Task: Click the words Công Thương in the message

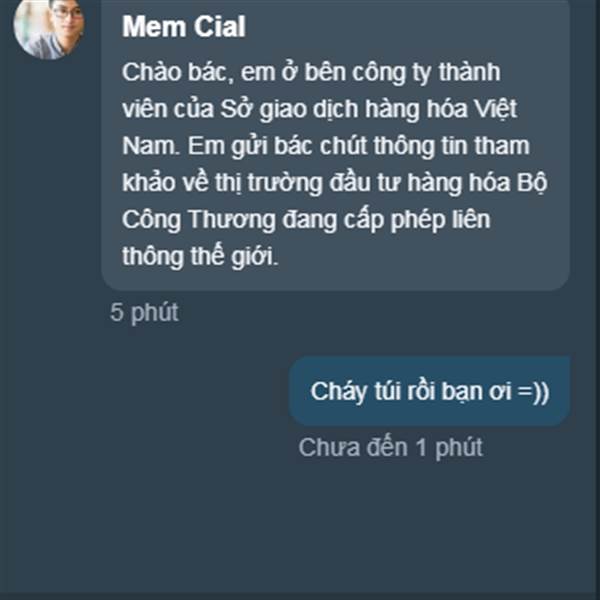Action: (x=199, y=220)
